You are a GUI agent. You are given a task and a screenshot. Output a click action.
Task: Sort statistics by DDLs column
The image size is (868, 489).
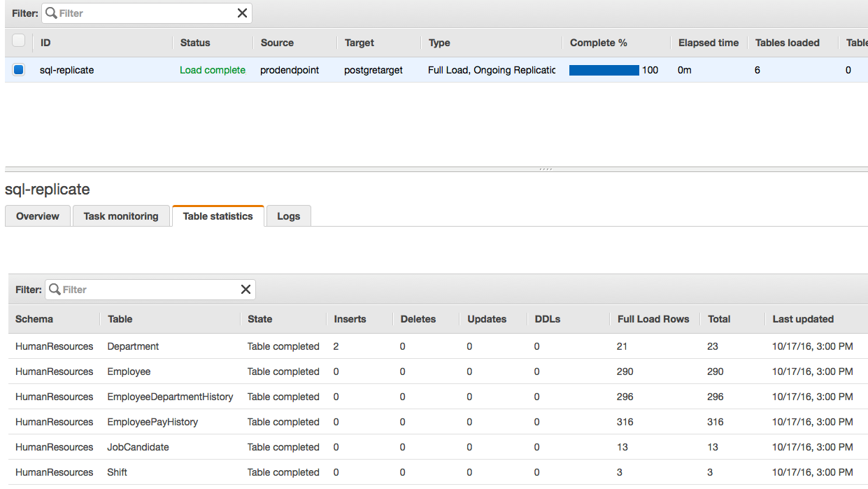(x=547, y=319)
